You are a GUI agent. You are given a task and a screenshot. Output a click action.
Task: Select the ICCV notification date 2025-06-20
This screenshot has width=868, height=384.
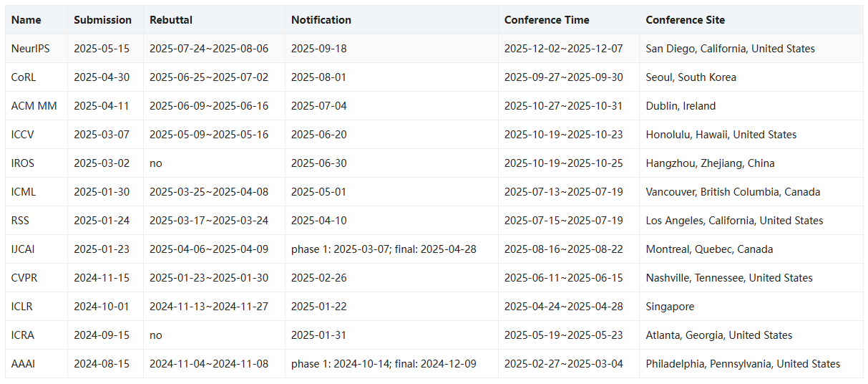tap(318, 135)
